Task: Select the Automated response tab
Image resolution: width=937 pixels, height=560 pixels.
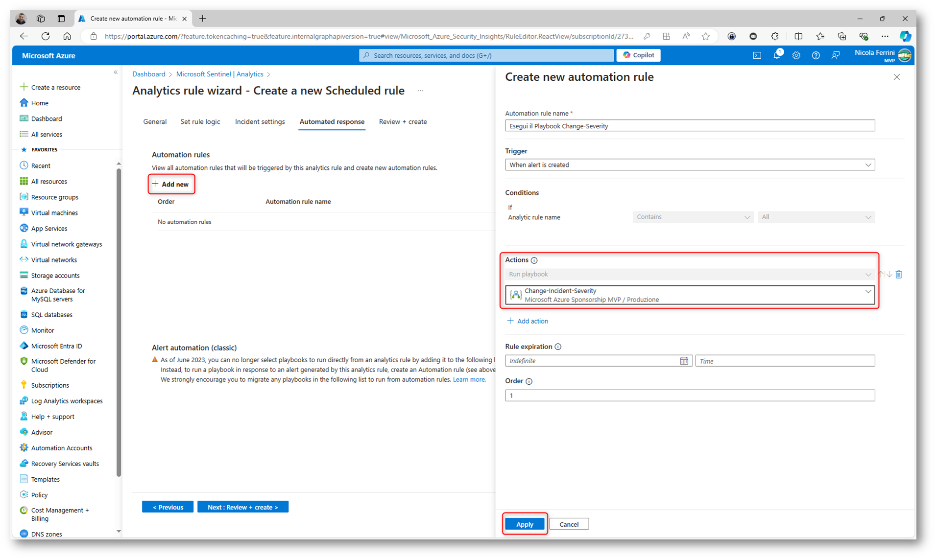Action: 332,122
